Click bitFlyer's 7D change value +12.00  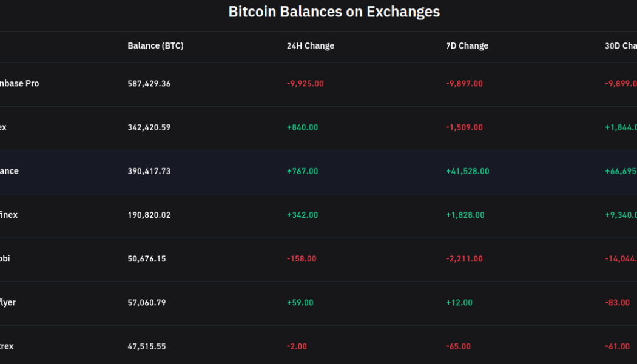point(460,302)
